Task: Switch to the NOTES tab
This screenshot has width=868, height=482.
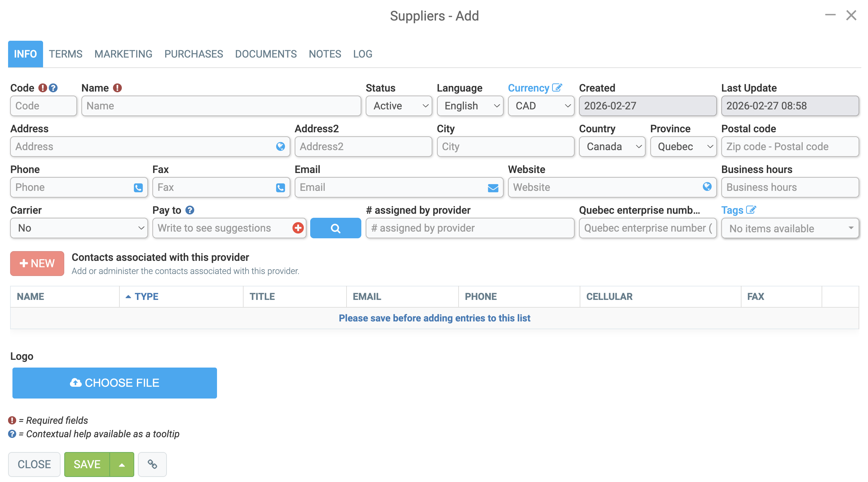Action: tap(325, 54)
